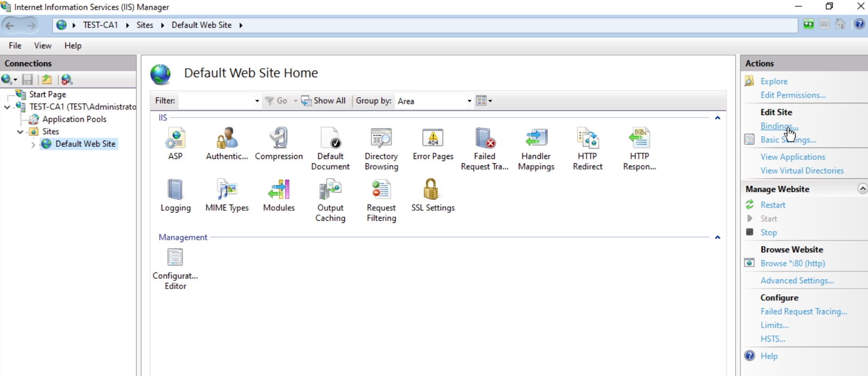This screenshot has height=376, width=868.
Task: Click View Virtual Directories link
Action: pos(802,171)
